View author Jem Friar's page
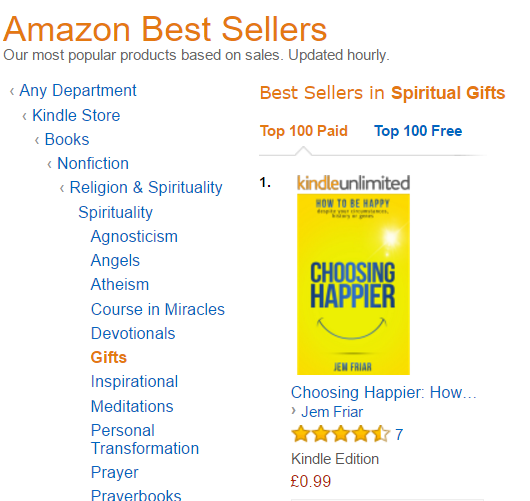 point(332,412)
